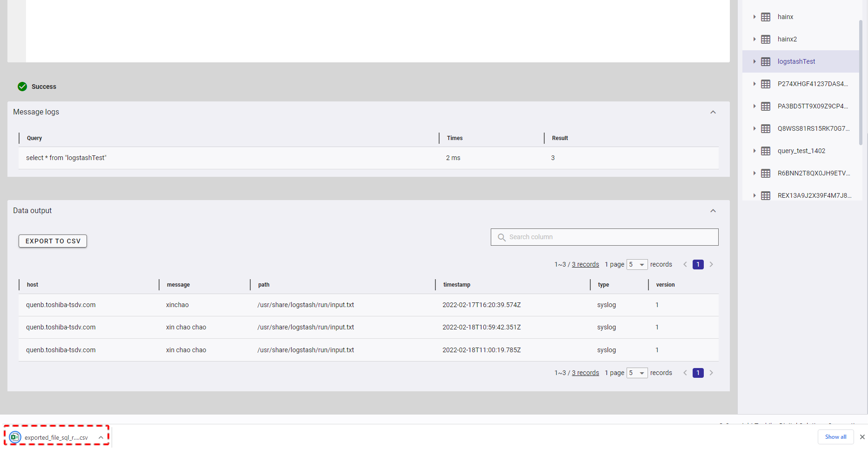Image resolution: width=868 pixels, height=449 pixels.
Task: Click the query_test_1402 table icon
Action: point(765,151)
